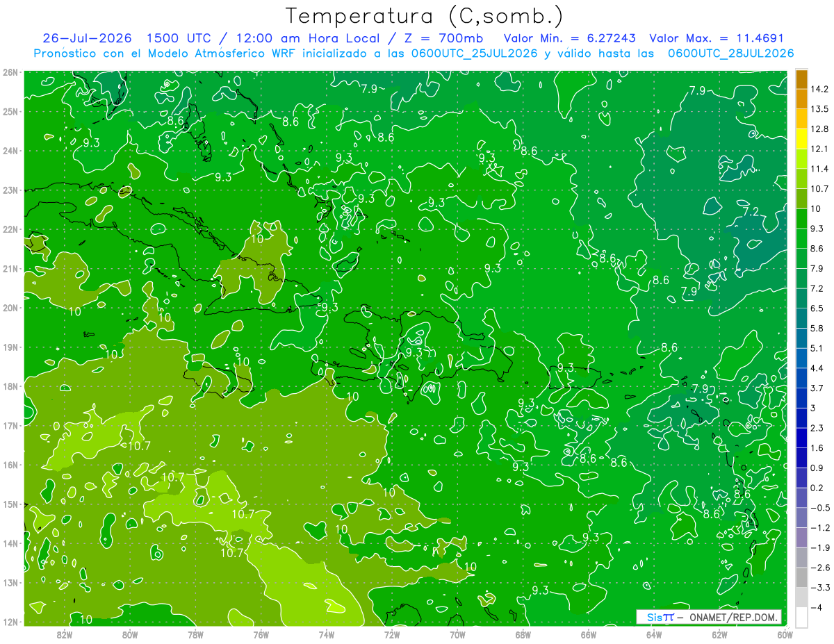This screenshot has height=644, width=834.
Task: Click the 82W longitude label
Action: click(x=65, y=634)
